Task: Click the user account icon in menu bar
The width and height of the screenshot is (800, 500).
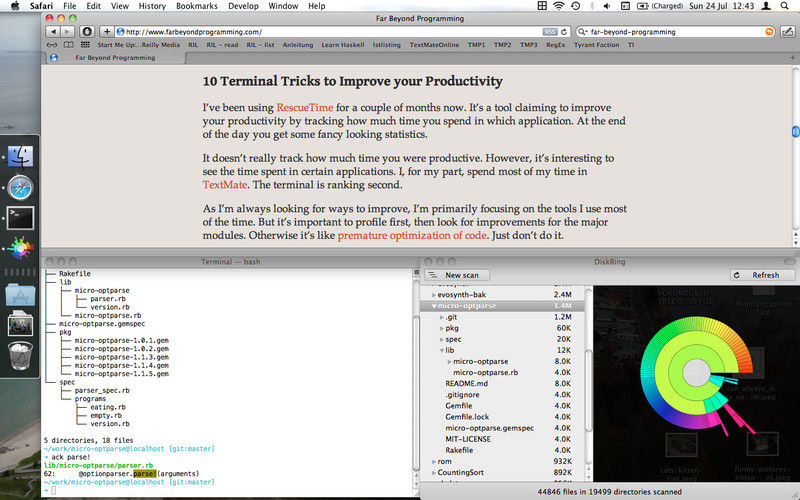Action: pyautogui.click(x=766, y=6)
